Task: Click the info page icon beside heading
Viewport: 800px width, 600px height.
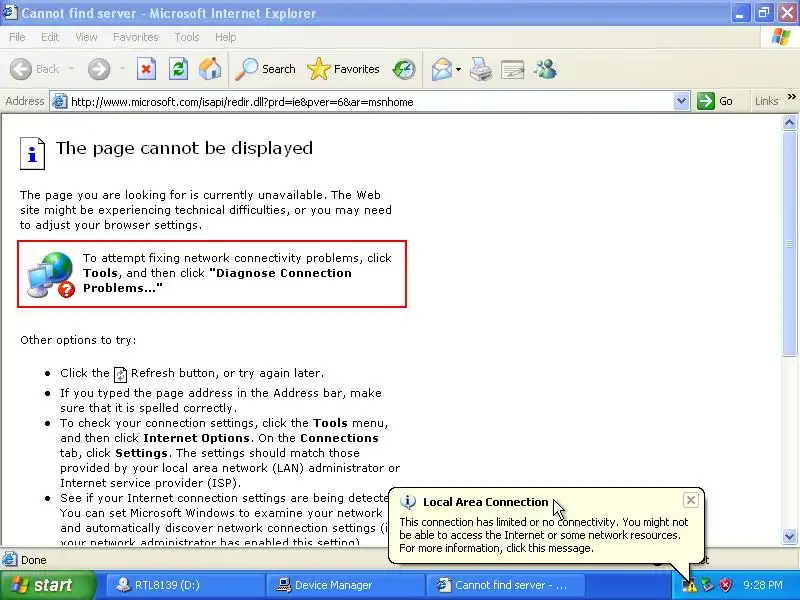Action: click(32, 153)
